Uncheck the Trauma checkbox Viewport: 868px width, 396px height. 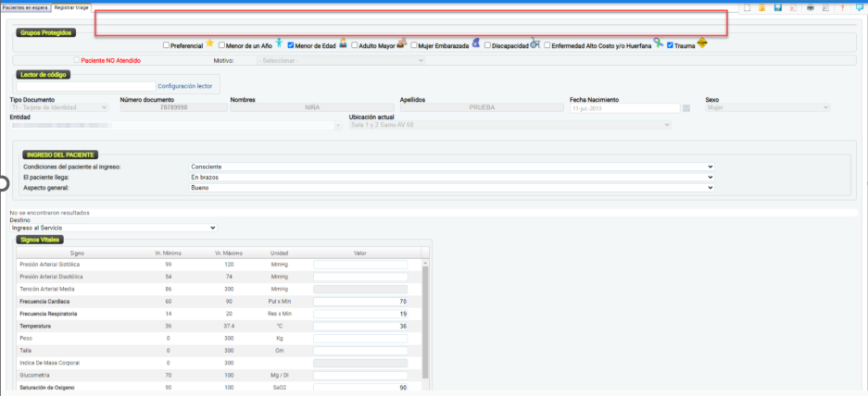pos(671,45)
